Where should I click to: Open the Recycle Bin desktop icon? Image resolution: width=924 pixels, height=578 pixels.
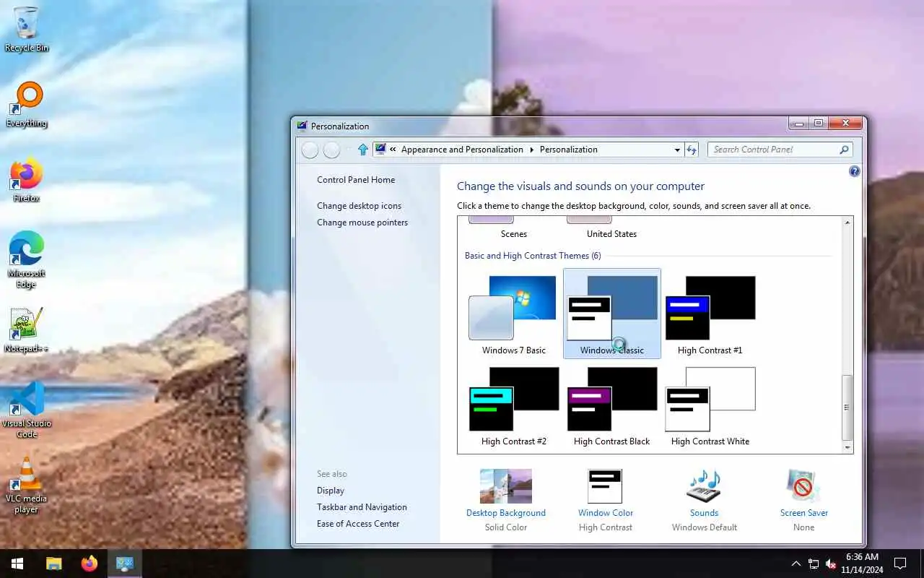pyautogui.click(x=27, y=30)
